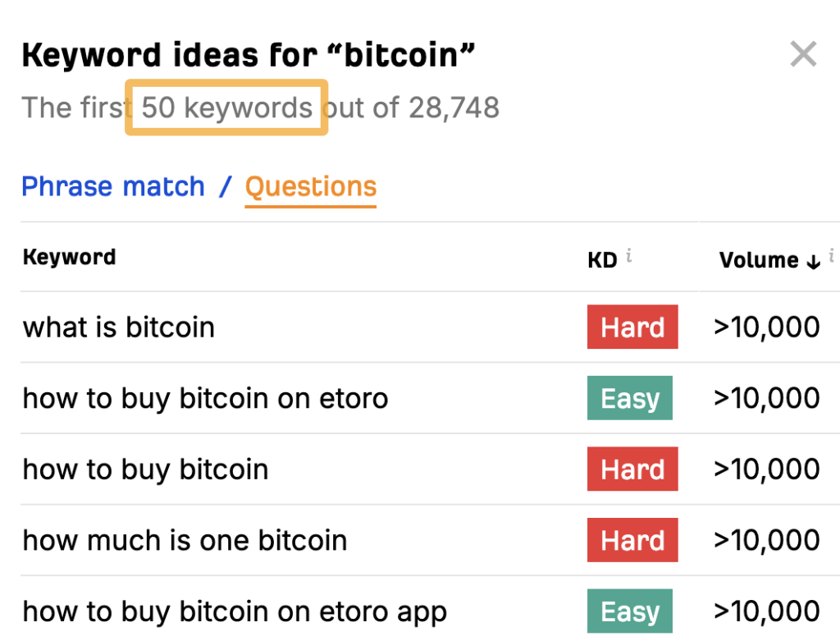The height and width of the screenshot is (641, 840).
Task: Click the Keyword column header
Action: 70,257
